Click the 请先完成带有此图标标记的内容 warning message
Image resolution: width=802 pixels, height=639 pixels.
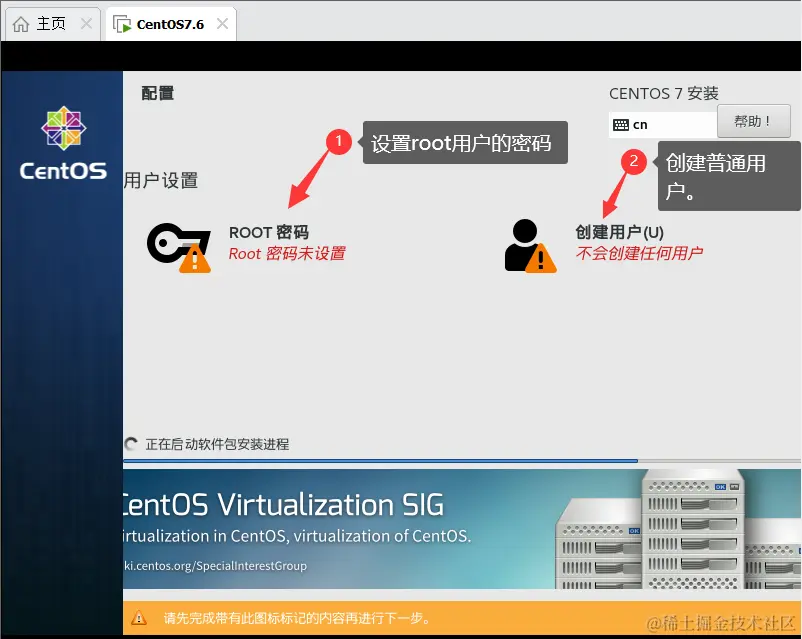[296, 618]
